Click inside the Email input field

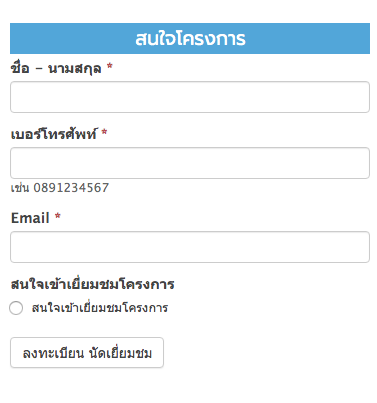point(190,247)
